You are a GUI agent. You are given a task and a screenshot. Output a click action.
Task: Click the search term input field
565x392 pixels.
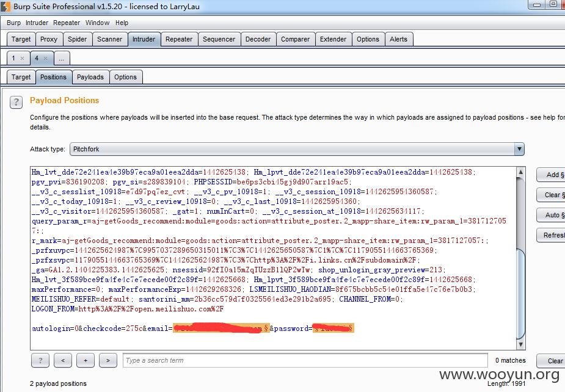pos(305,360)
